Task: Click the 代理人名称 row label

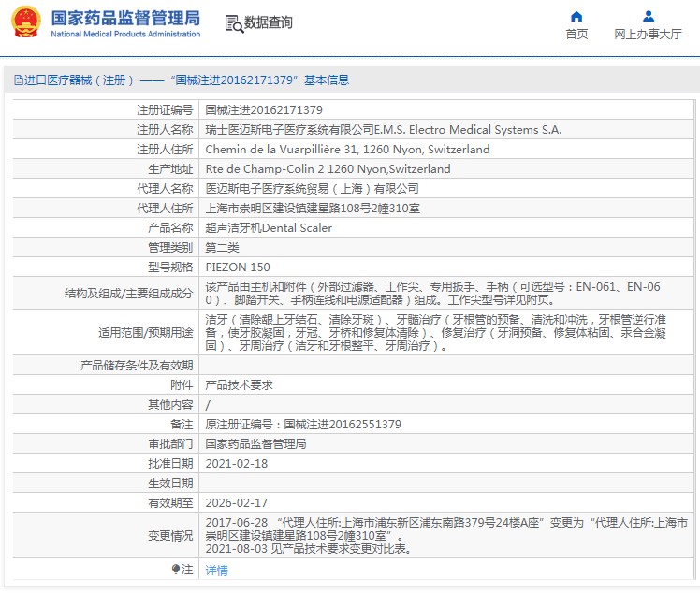Action: pos(165,188)
